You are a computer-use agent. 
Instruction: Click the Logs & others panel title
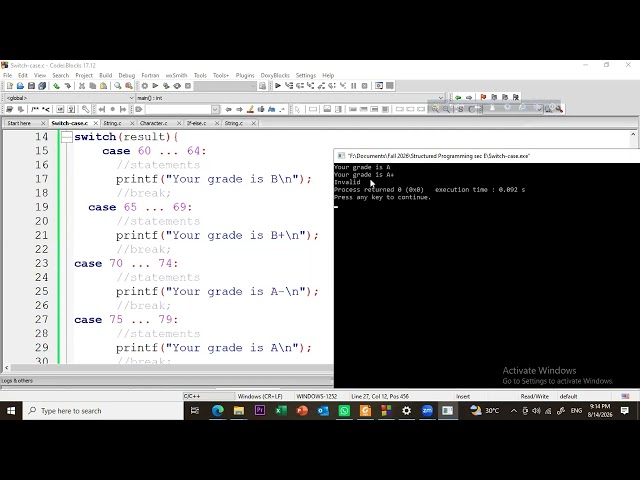tap(17, 381)
